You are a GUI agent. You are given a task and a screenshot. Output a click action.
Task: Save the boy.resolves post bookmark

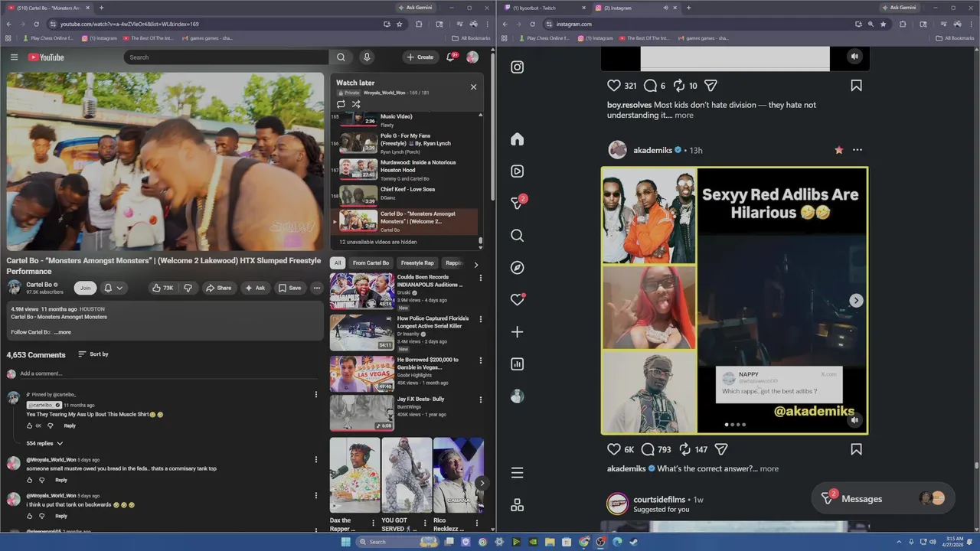856,86
